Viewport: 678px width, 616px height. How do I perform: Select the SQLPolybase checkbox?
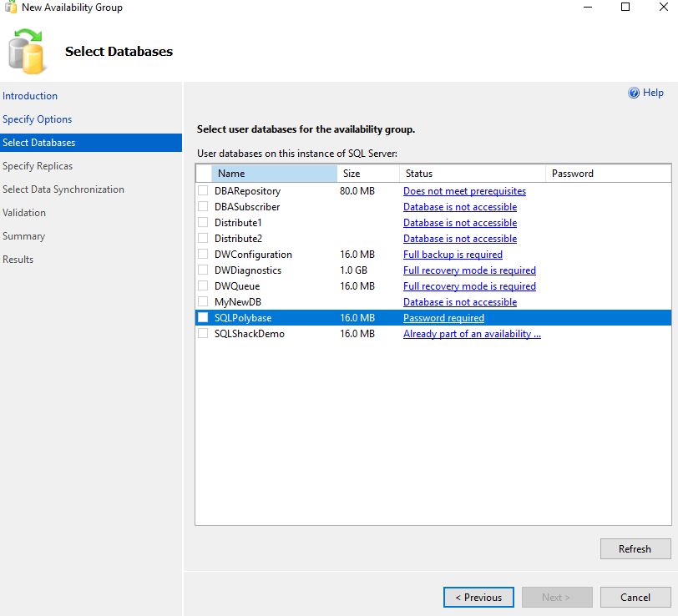tap(201, 317)
